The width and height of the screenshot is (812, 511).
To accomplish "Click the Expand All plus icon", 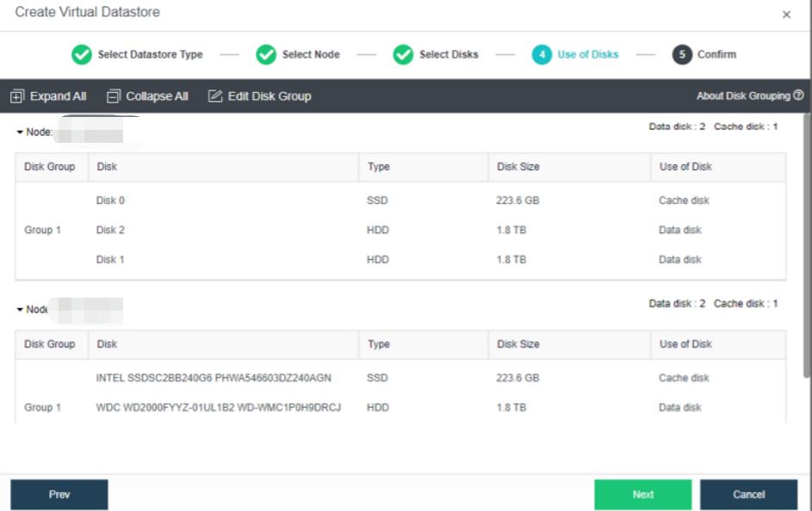I will pyautogui.click(x=17, y=96).
